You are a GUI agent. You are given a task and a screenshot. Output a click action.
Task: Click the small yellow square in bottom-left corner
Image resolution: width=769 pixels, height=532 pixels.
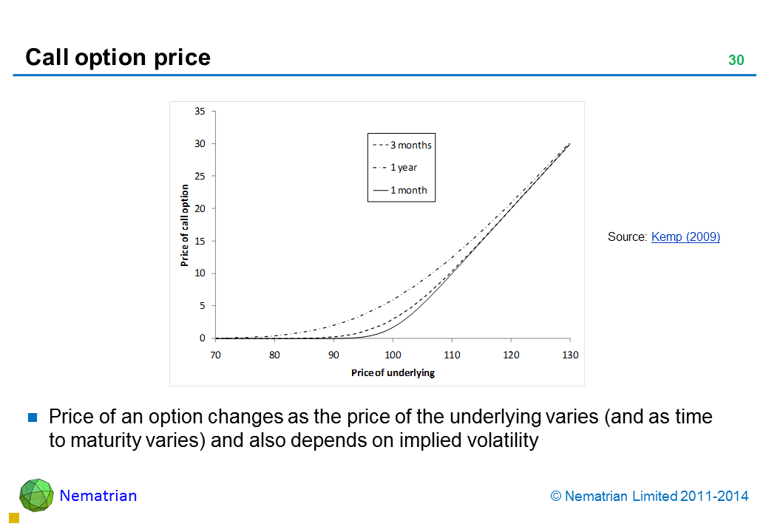tap(13, 518)
